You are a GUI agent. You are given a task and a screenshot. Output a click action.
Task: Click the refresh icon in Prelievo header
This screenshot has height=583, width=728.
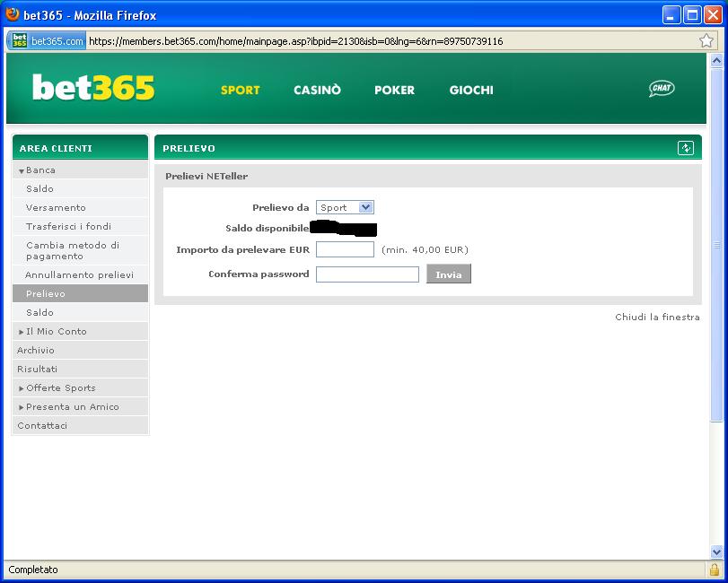coord(686,148)
